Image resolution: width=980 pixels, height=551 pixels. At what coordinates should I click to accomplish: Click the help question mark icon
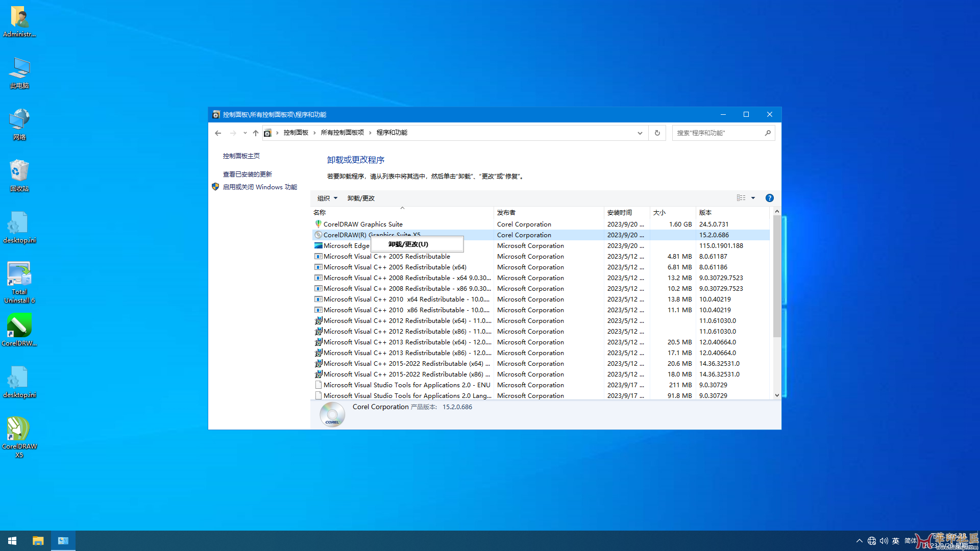(x=769, y=198)
